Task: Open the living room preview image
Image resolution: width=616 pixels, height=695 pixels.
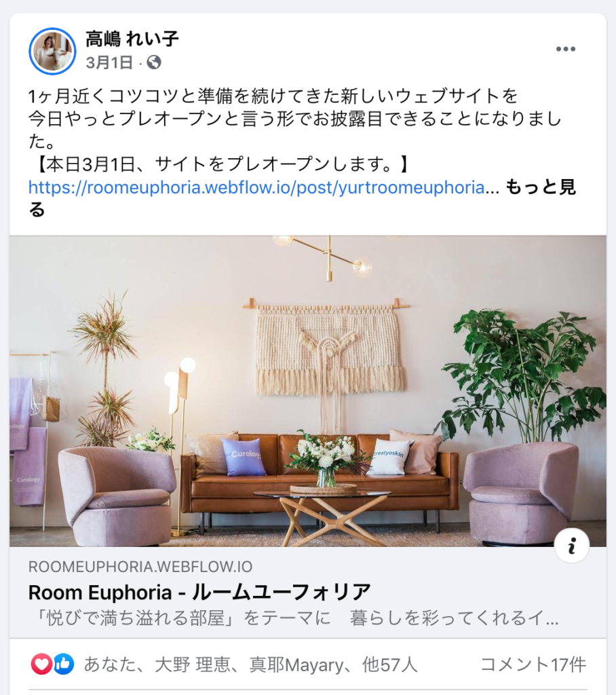Action: pos(308,391)
